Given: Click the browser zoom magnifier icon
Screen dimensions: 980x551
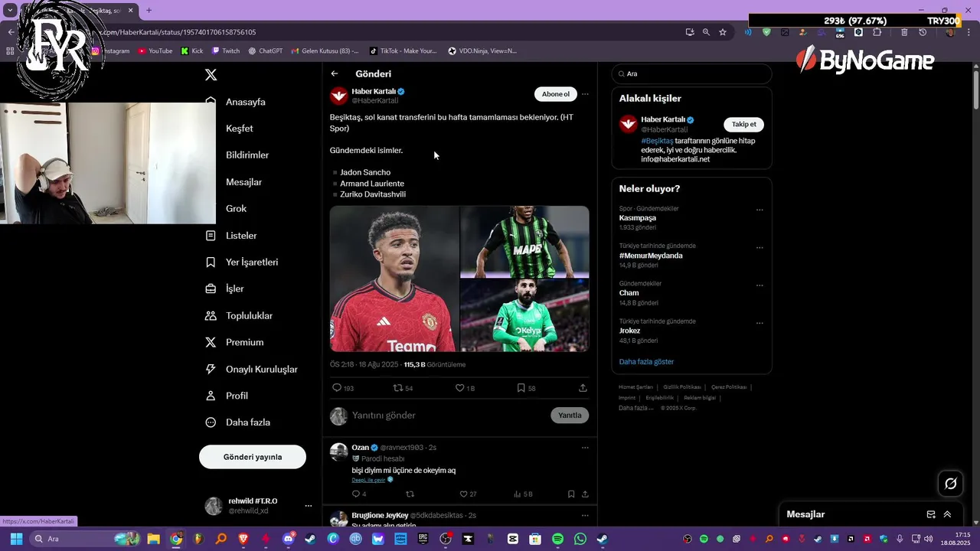Looking at the screenshot, I should click(706, 32).
